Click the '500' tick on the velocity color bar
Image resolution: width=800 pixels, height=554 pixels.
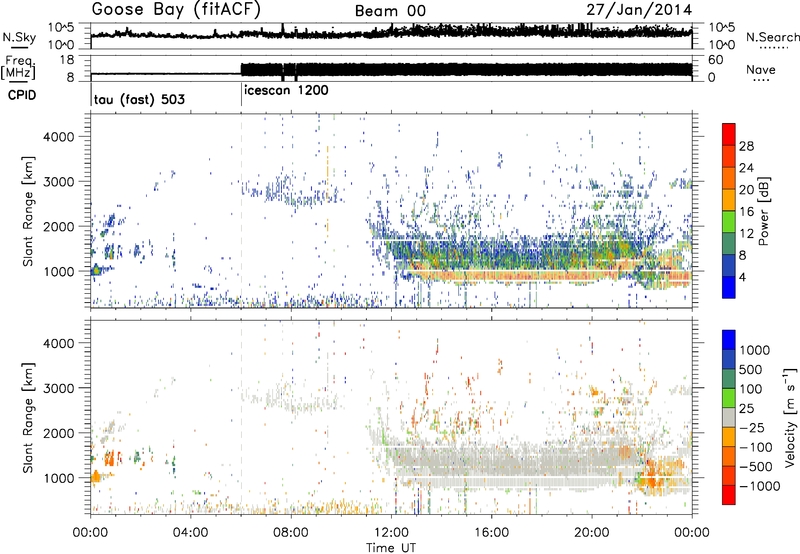point(749,369)
